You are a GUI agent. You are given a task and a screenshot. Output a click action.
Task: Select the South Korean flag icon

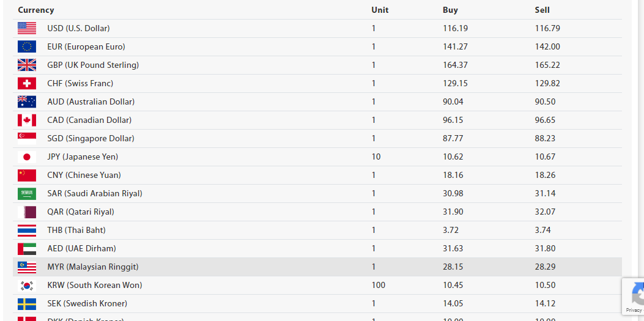pyautogui.click(x=27, y=285)
